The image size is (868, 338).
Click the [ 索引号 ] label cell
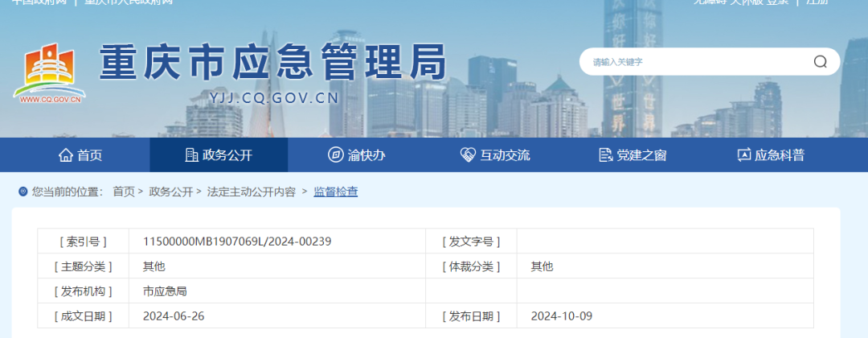click(x=83, y=241)
